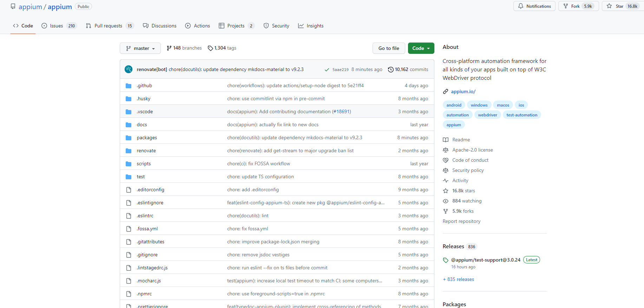Click the green commit status checkmark
Image resolution: width=644 pixels, height=308 pixels.
tap(327, 70)
